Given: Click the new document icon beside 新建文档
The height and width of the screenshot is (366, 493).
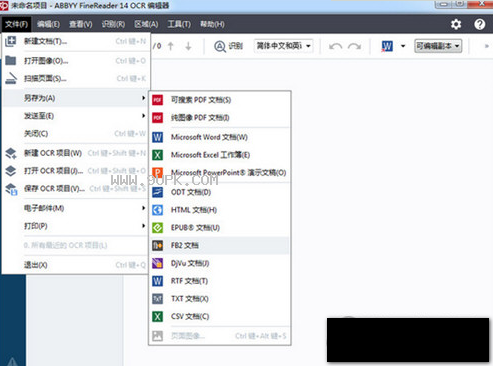Looking at the screenshot, I should 11,41.
